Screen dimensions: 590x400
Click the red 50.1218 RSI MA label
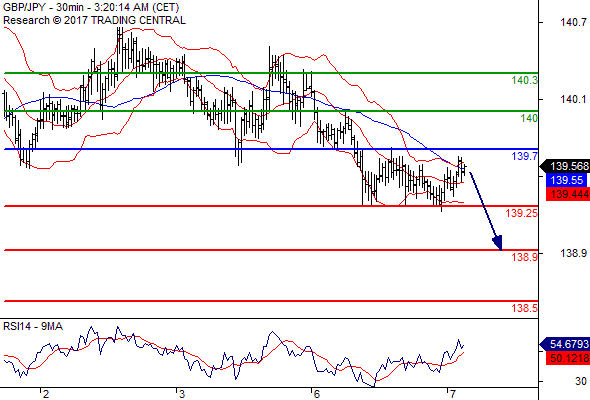(568, 358)
